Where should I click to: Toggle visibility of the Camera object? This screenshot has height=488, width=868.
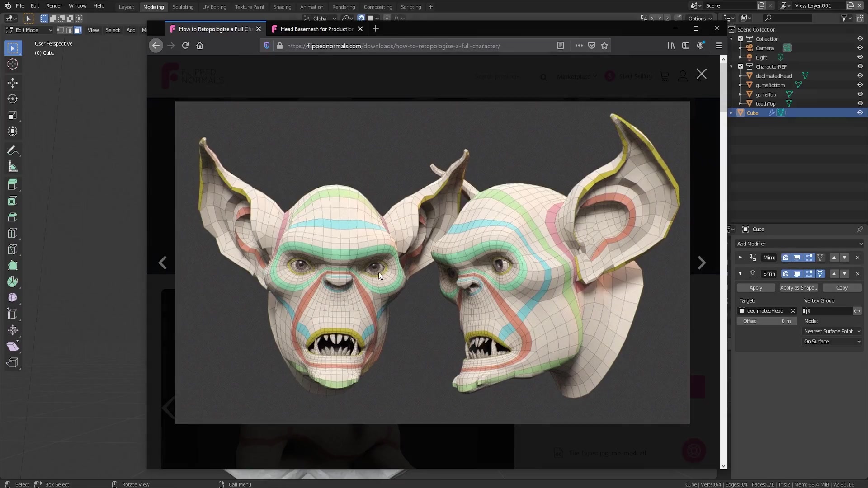click(x=860, y=48)
